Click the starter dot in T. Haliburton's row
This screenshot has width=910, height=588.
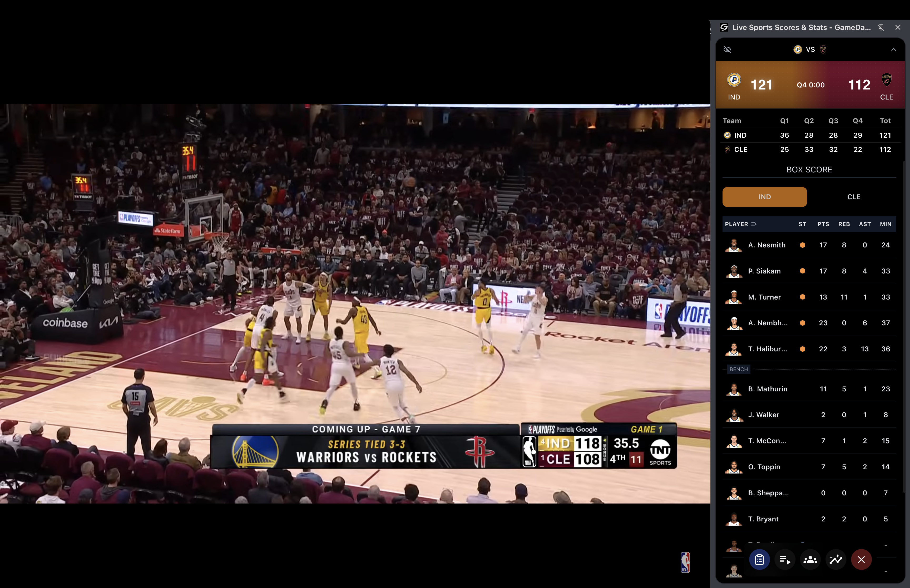(x=802, y=349)
